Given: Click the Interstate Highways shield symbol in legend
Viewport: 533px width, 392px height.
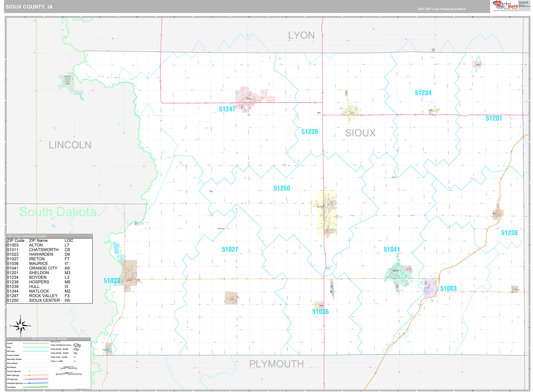Looking at the screenshot, I should (29, 383).
